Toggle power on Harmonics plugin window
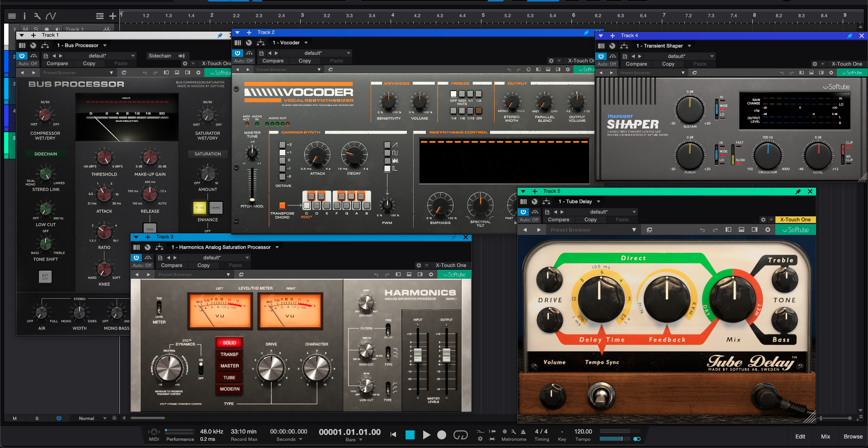Image resolution: width=868 pixels, height=448 pixels. [x=137, y=257]
